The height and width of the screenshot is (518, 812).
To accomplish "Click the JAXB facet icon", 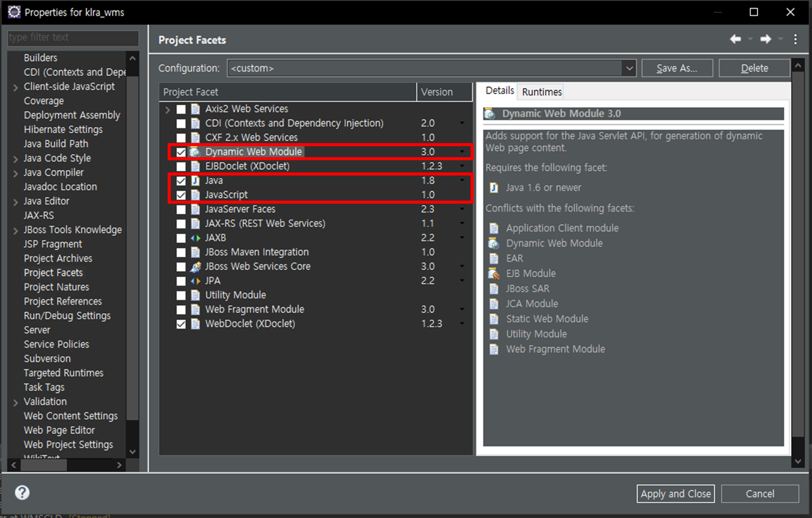I will 195,238.
